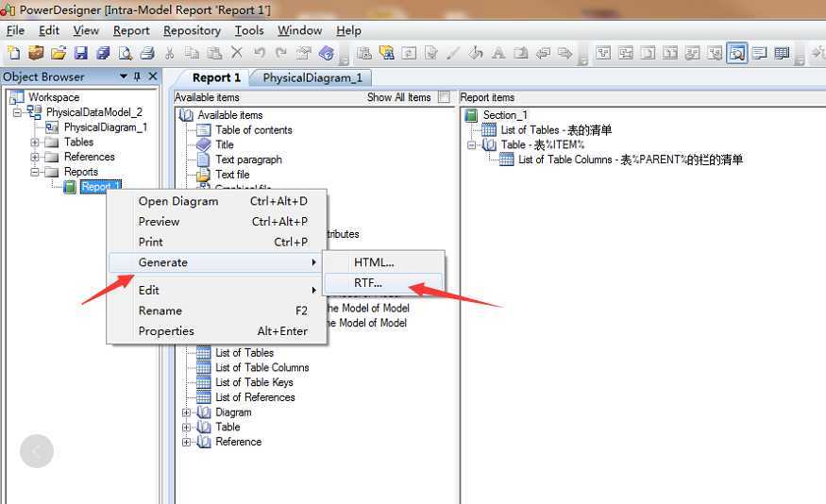Open the Report menu
The height and width of the screenshot is (504, 826).
[131, 30]
